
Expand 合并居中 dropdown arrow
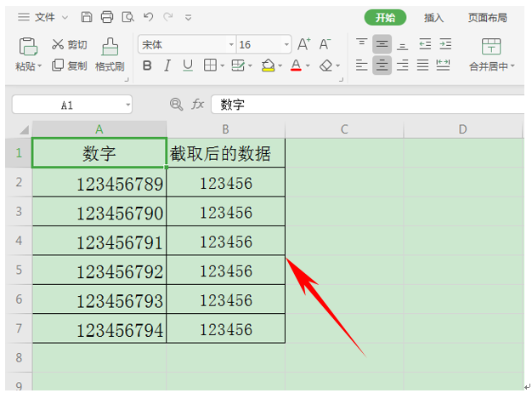[512, 65]
